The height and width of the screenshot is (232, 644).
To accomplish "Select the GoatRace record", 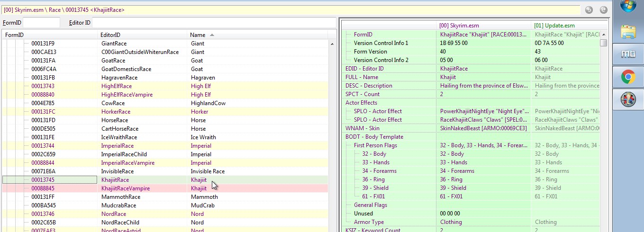I will click(165, 61).
